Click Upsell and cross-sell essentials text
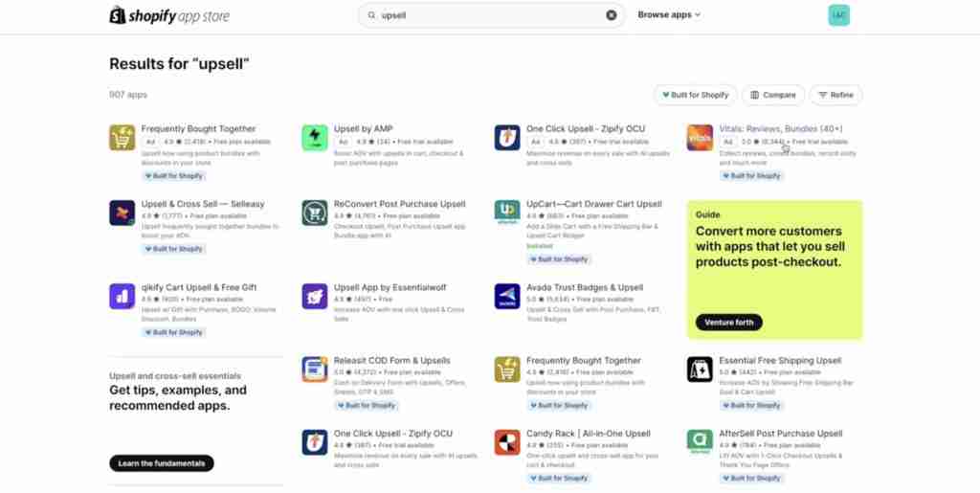Image resolution: width=980 pixels, height=493 pixels. coord(175,376)
